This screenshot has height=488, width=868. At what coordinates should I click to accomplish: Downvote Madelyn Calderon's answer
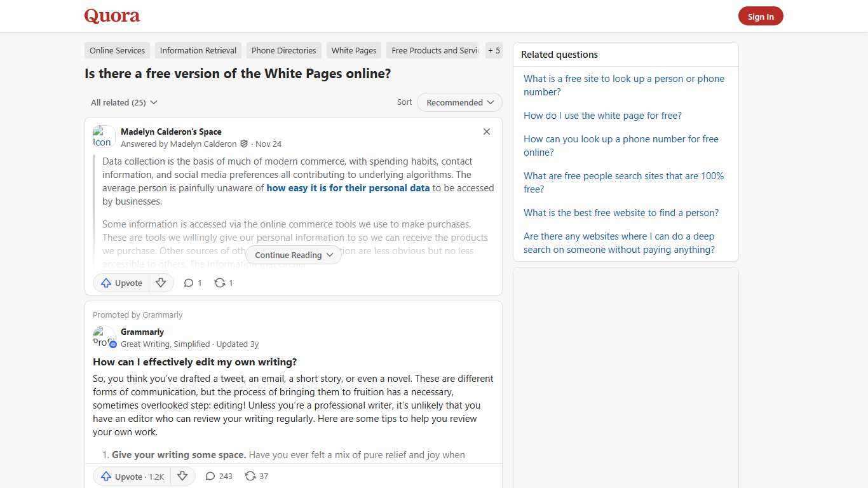pyautogui.click(x=161, y=283)
